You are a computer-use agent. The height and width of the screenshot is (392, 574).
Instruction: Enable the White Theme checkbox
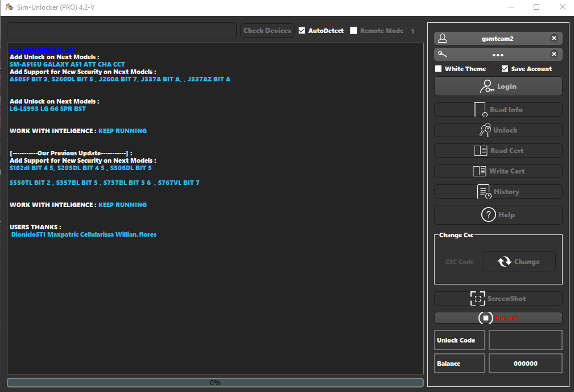(438, 68)
